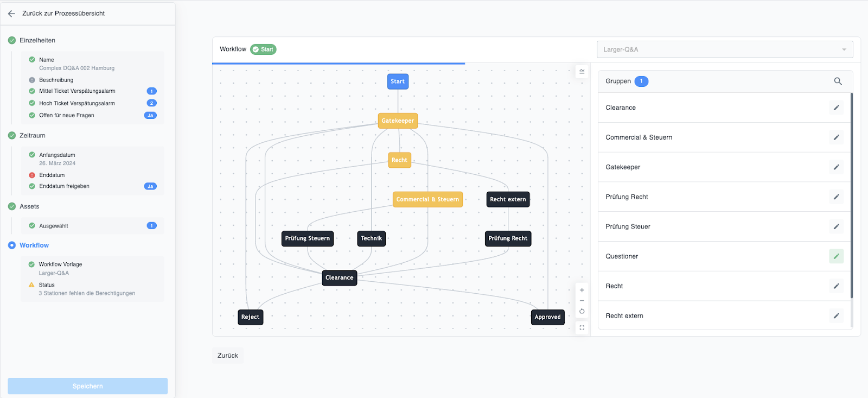The height and width of the screenshot is (398, 868).
Task: Select the Gatekeeper node
Action: tap(398, 121)
